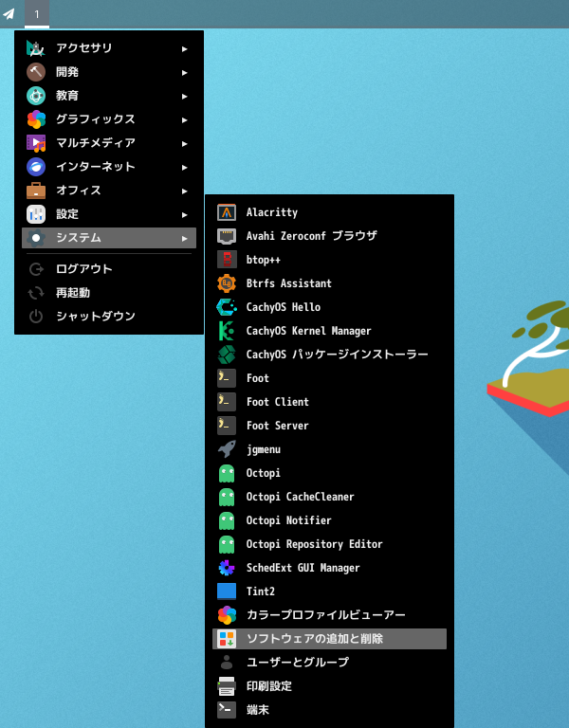Image resolution: width=569 pixels, height=728 pixels.
Task: Open the 設定 menu category
Action: (109, 214)
